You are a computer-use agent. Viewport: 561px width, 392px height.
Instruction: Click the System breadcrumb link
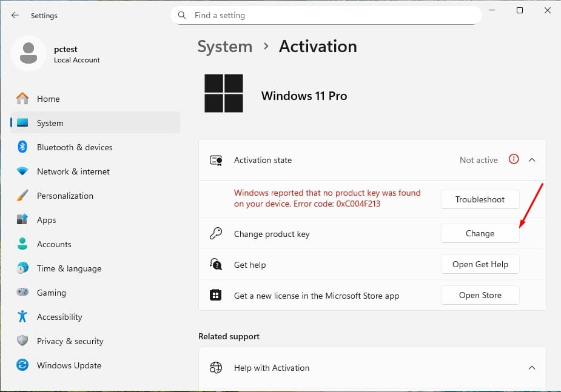click(224, 47)
